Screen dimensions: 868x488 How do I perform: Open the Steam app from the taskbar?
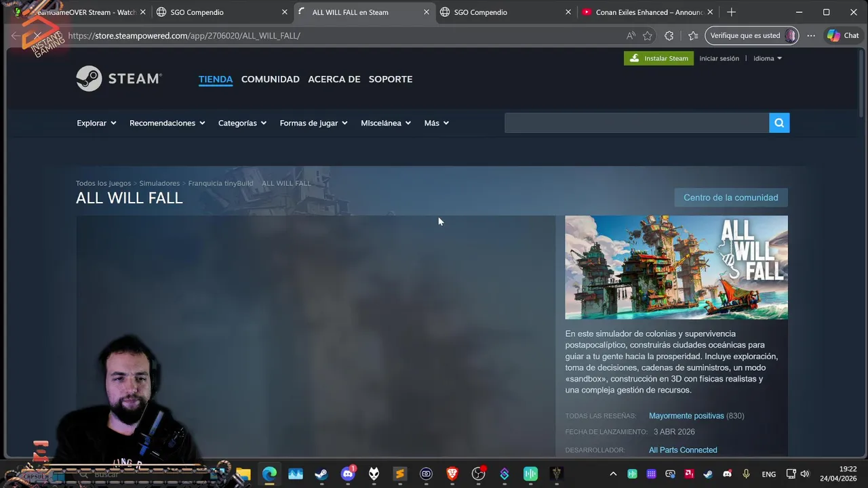pyautogui.click(x=321, y=474)
